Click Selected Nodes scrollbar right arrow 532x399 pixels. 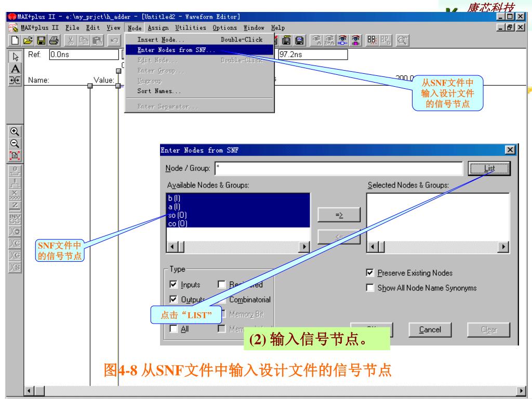503,247
